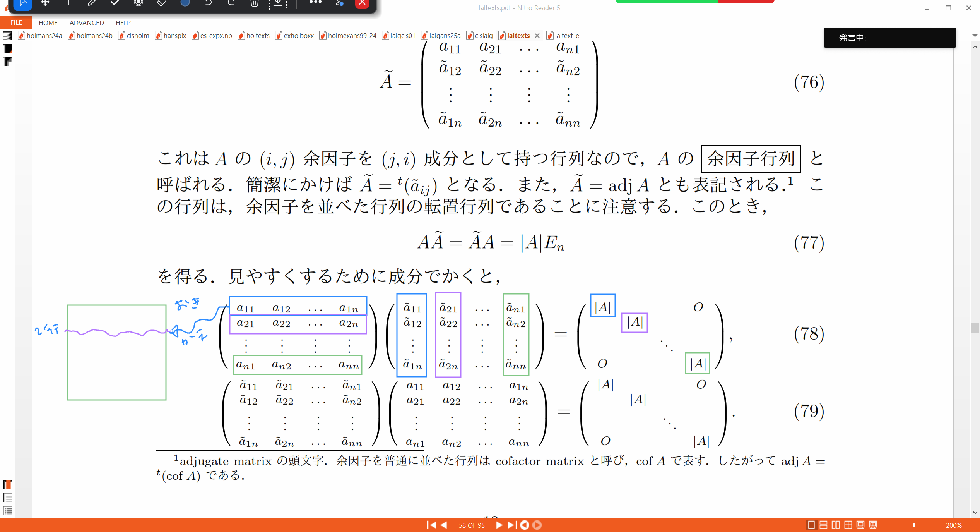This screenshot has width=980, height=532.
Task: Close the annotation toolbar with red X
Action: click(x=362, y=3)
